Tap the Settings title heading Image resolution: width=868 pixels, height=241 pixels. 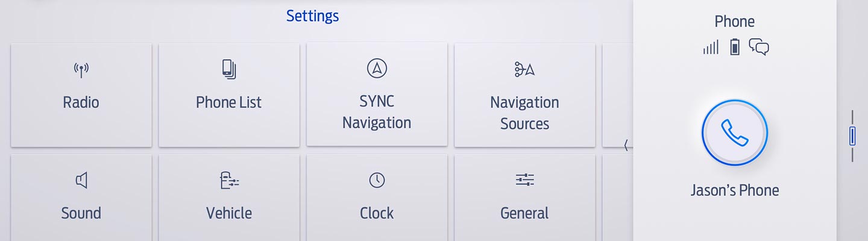(312, 16)
